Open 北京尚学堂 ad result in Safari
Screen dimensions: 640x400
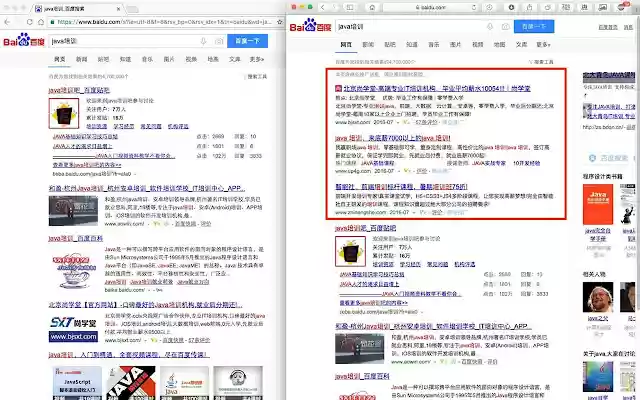437,88
